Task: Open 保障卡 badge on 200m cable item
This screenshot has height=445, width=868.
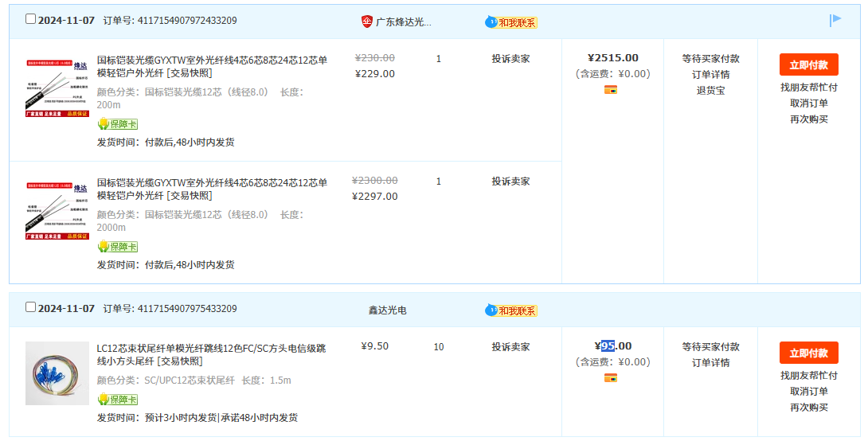Action: [x=117, y=124]
